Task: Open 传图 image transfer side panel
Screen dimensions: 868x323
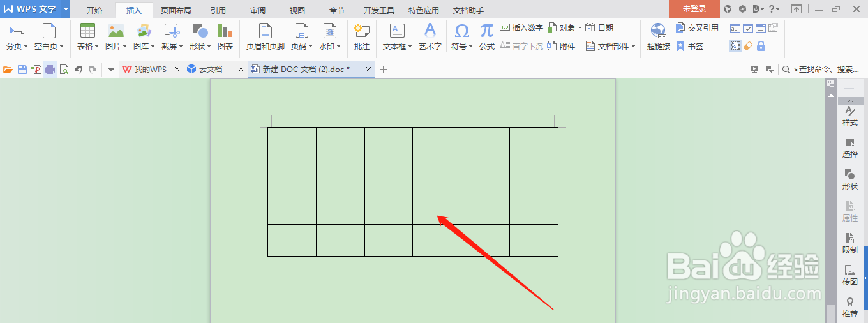Action: click(849, 276)
